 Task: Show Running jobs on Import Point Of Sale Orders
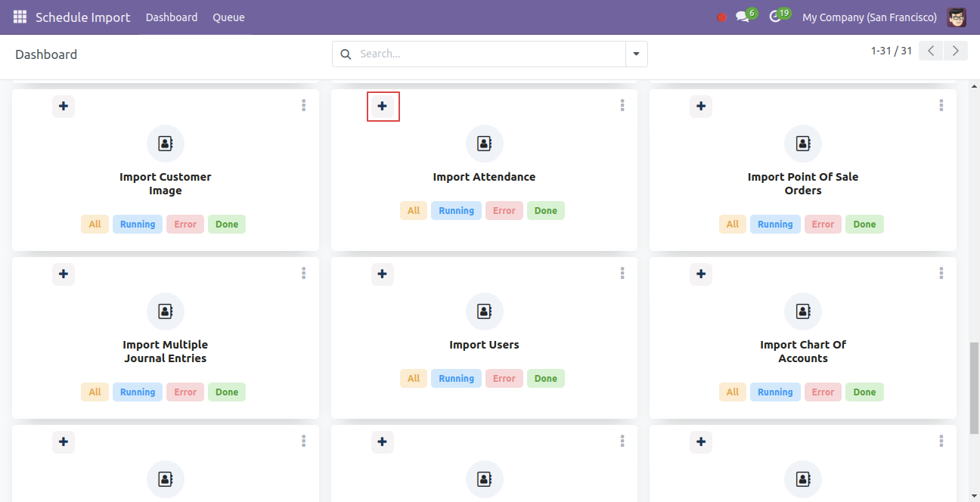(x=775, y=225)
